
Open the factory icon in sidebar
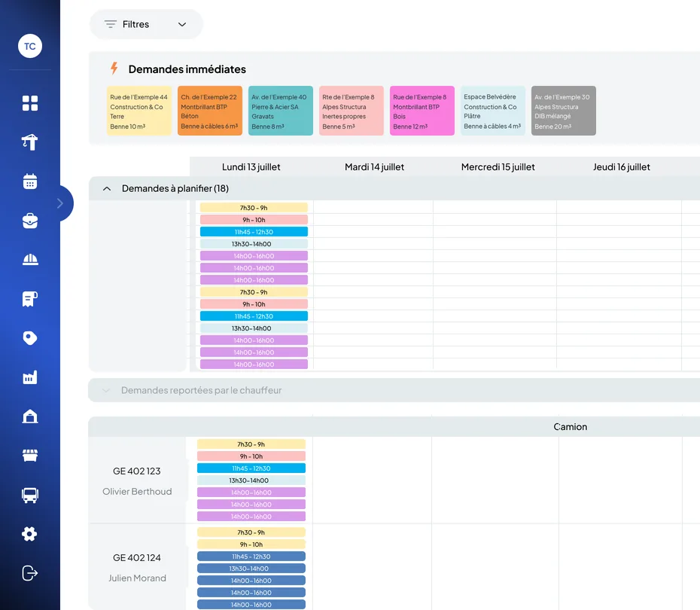[x=30, y=377]
